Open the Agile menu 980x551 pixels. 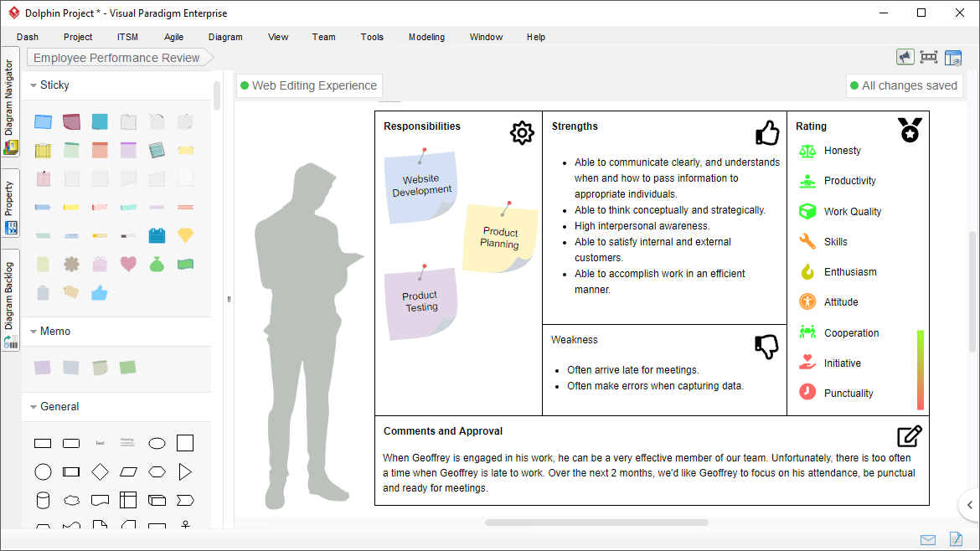pyautogui.click(x=173, y=37)
